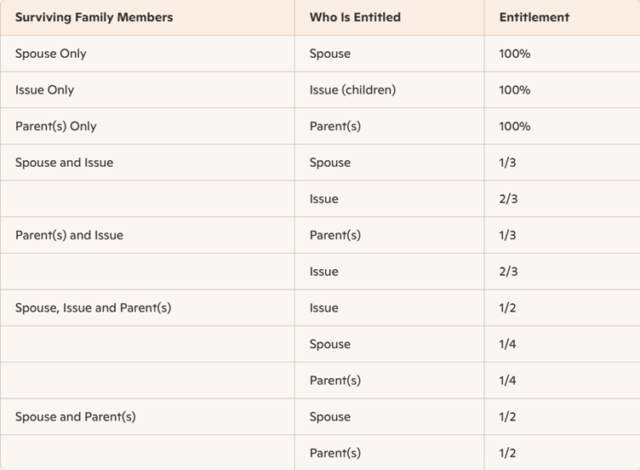Viewport: 640px width, 470px height.
Task: Select the 'Spouse Only' row label
Action: pos(51,54)
